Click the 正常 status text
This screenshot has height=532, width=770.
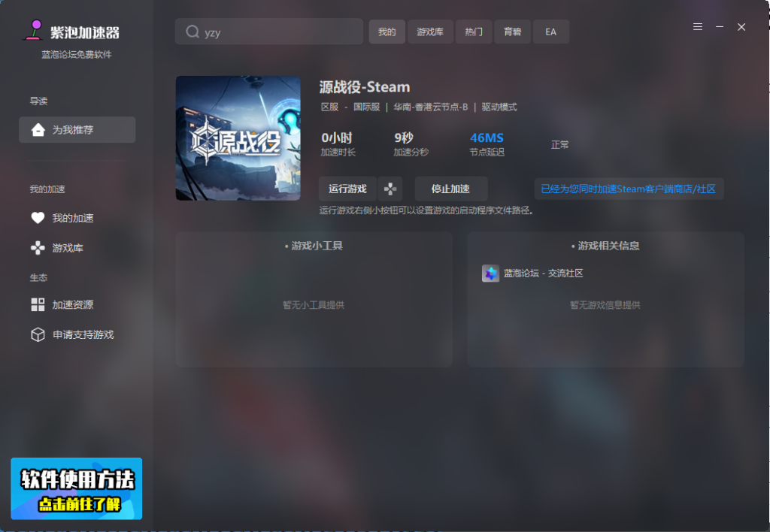[559, 145]
